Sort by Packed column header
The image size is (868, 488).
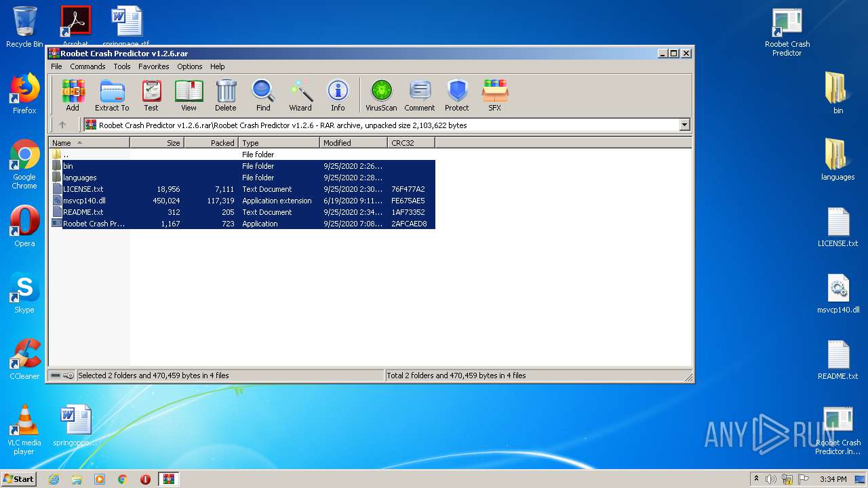pos(211,143)
